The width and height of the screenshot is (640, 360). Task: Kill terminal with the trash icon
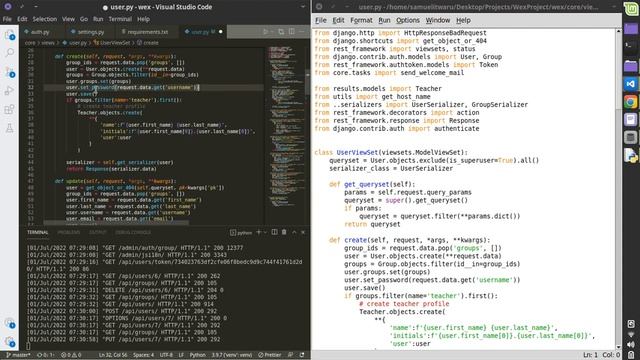tap(284, 232)
